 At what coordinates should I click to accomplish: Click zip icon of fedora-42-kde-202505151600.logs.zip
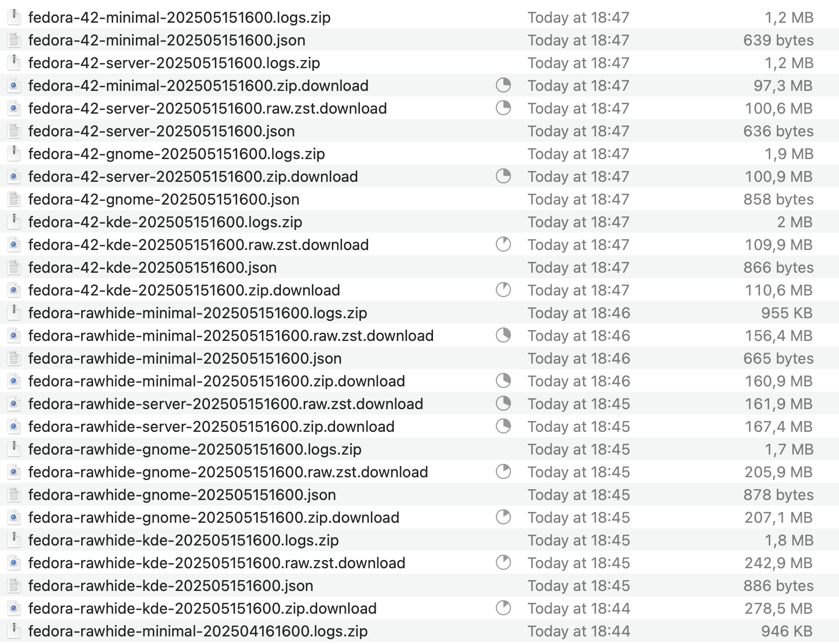[14, 222]
